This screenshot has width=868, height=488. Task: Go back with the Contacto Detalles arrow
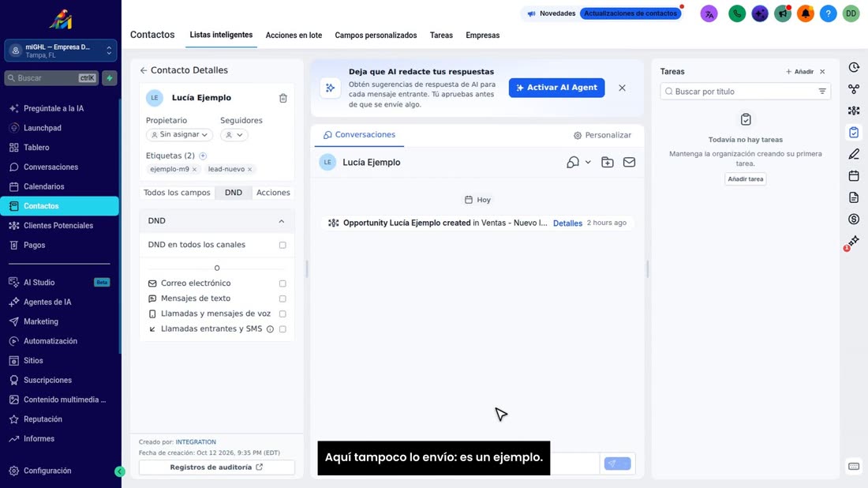[x=144, y=70]
